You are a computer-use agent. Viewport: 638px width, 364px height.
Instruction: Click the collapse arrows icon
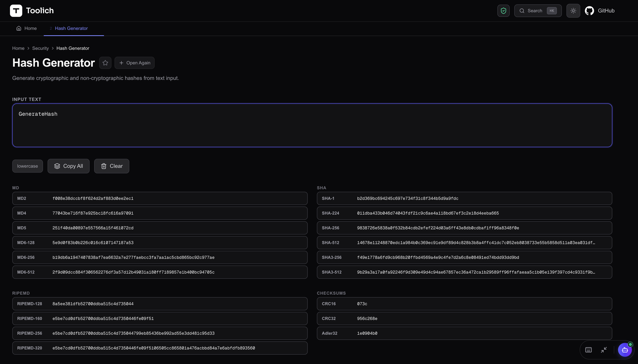coord(604,350)
